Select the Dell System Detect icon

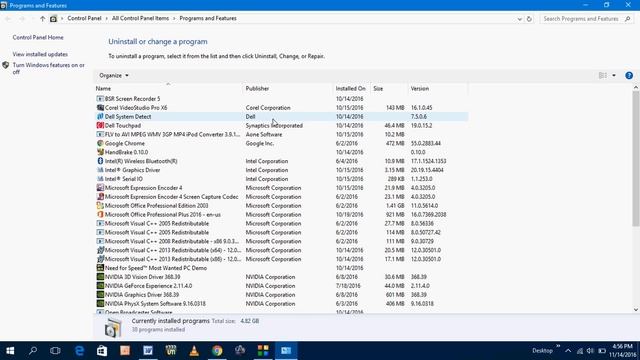[100, 117]
